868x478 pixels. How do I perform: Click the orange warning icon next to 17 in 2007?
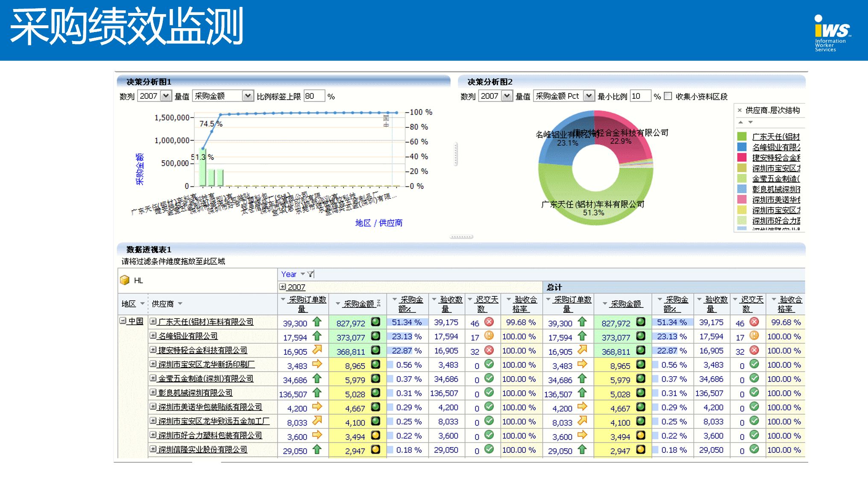point(489,336)
